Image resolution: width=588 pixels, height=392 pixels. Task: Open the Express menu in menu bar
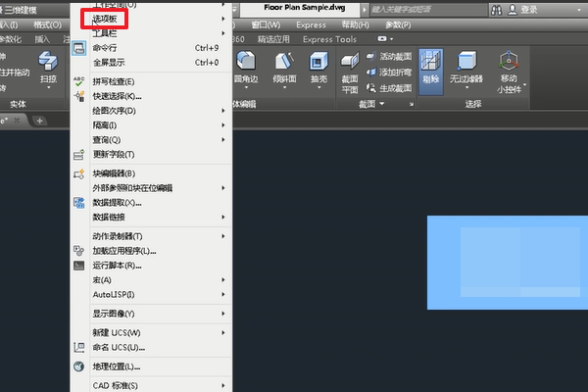pyautogui.click(x=311, y=24)
